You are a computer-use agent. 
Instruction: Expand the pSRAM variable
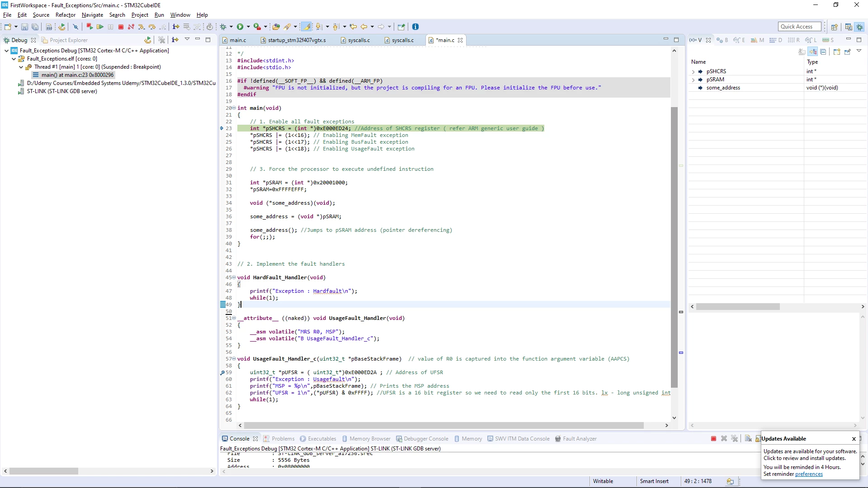tap(693, 80)
